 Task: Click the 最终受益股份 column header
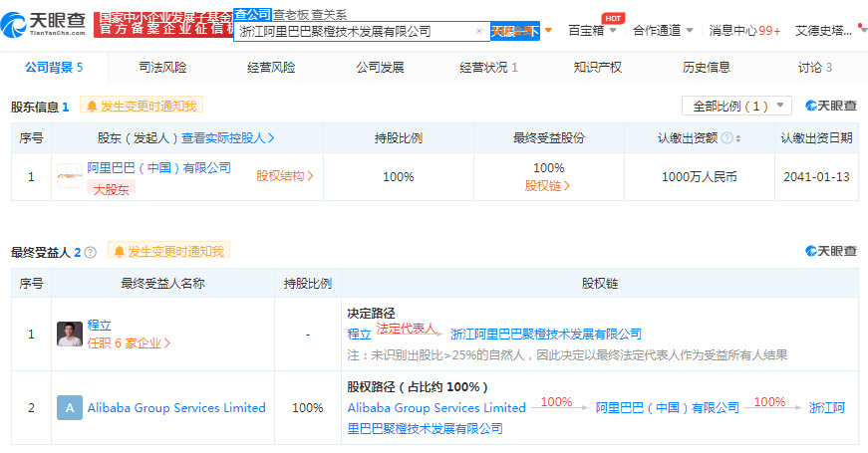548,138
